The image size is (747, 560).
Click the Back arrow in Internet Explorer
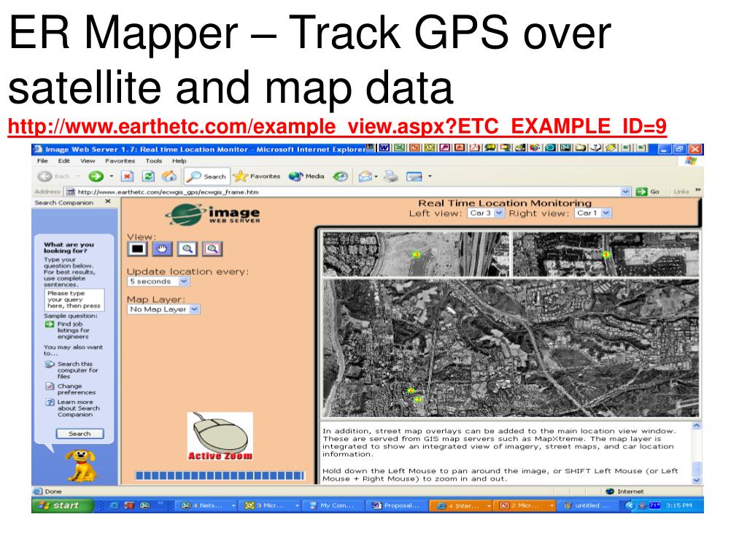pos(45,176)
